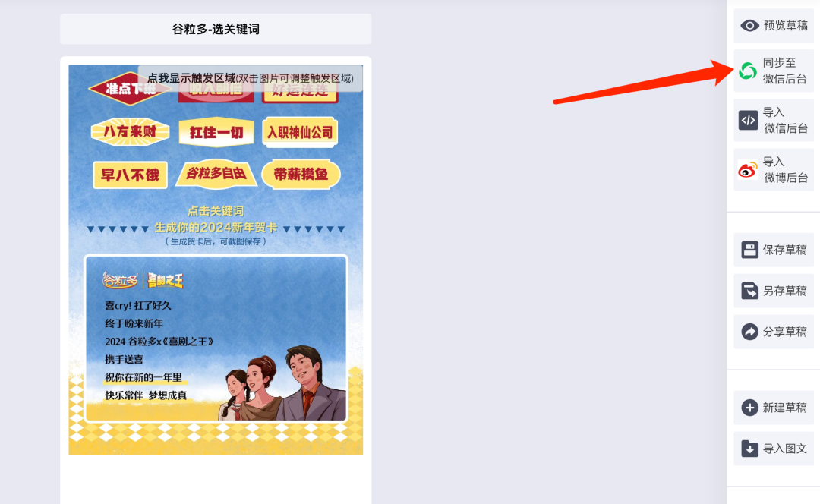This screenshot has height=504, width=820.
Task: Click the plus icon for 新建草稿
Action: point(749,408)
